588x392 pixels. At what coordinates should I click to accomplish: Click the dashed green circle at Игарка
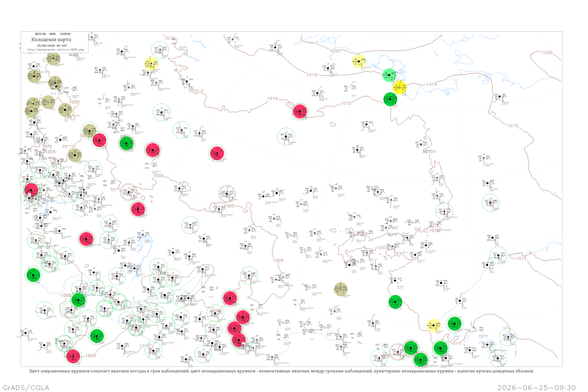[160, 50]
